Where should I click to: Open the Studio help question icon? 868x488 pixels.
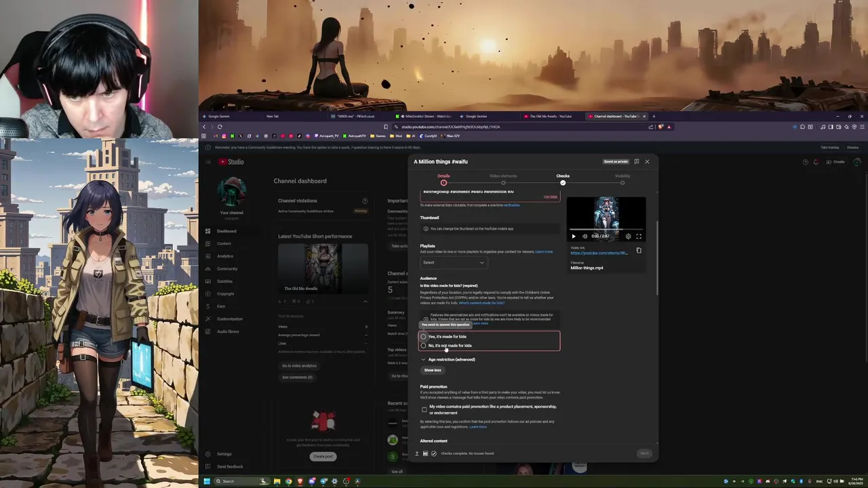coord(806,162)
